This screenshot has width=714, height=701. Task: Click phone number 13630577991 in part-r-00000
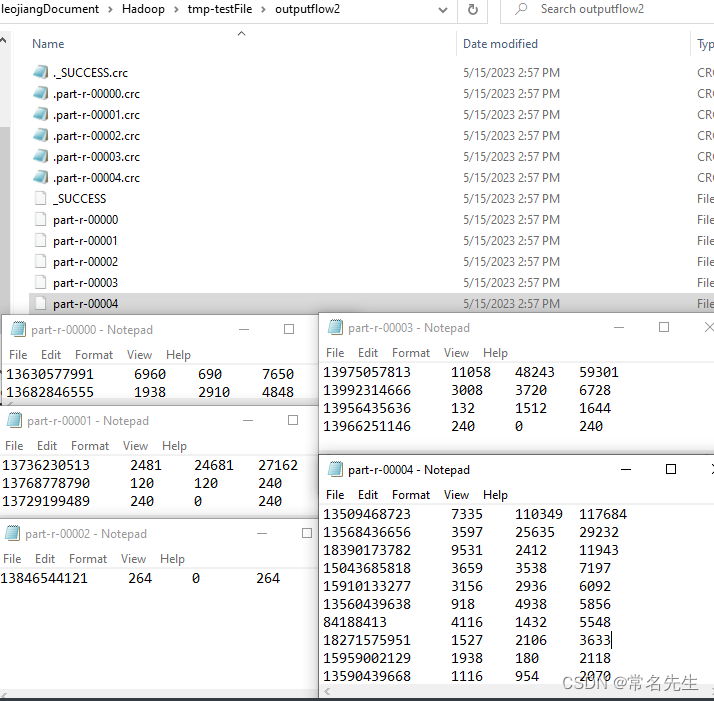[50, 374]
